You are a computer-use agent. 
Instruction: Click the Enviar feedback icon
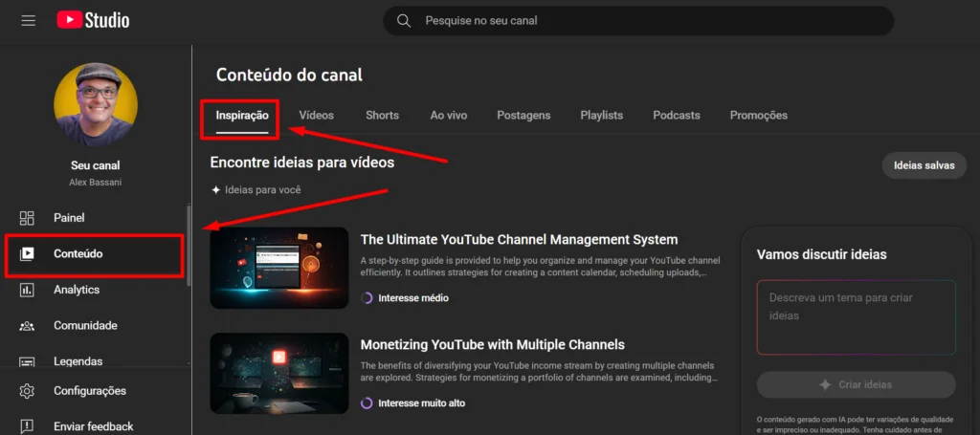pos(28,426)
